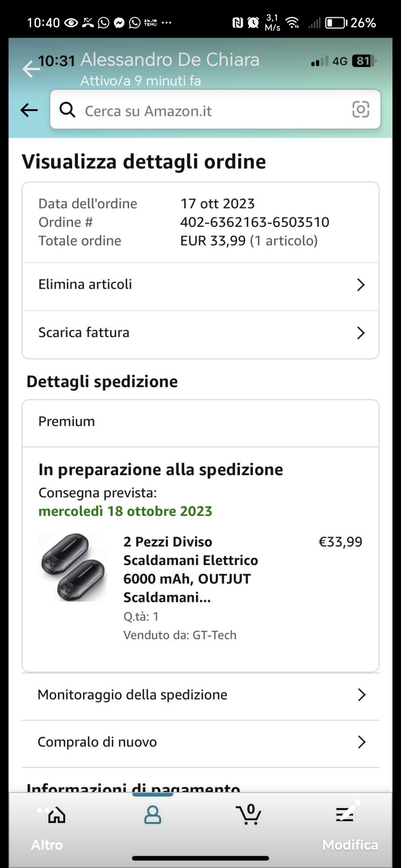This screenshot has width=401, height=868.
Task: Expand Monitoraggio della spedizione chevron
Action: (x=361, y=695)
